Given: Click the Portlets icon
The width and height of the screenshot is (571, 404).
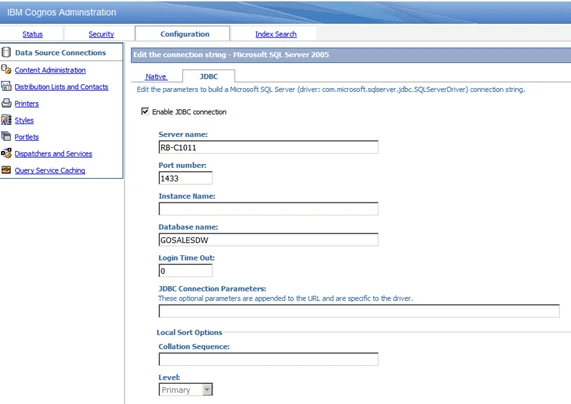Looking at the screenshot, I should pyautogui.click(x=6, y=136).
